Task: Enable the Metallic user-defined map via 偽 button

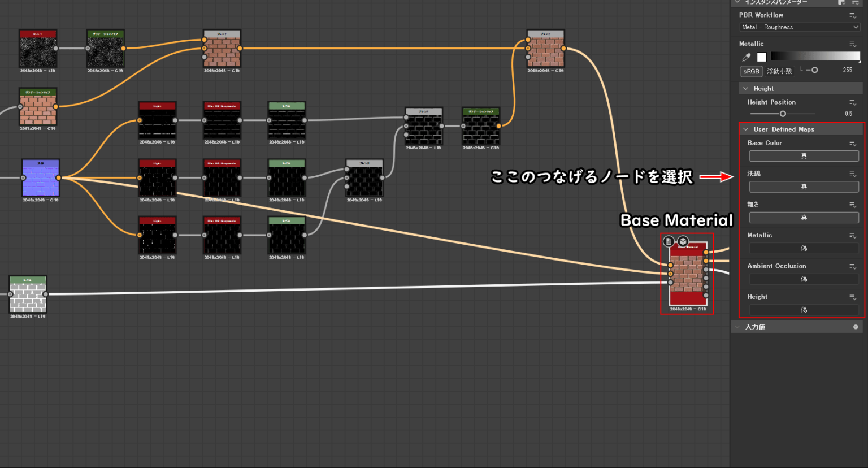Action: 804,248
